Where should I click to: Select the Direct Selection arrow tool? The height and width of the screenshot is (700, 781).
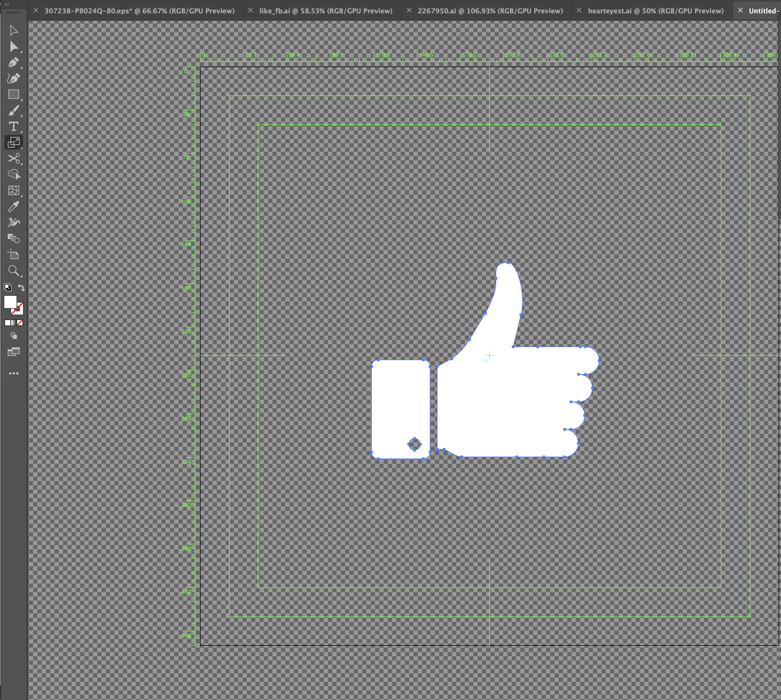(x=14, y=46)
